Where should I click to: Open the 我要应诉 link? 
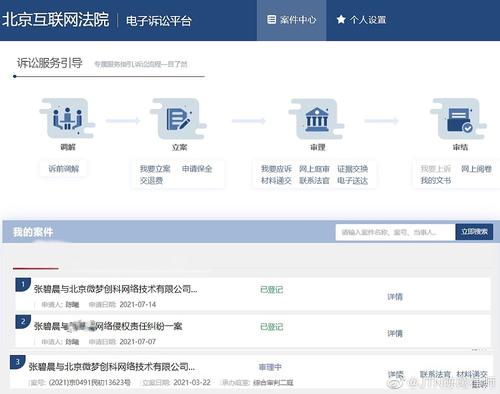(276, 169)
